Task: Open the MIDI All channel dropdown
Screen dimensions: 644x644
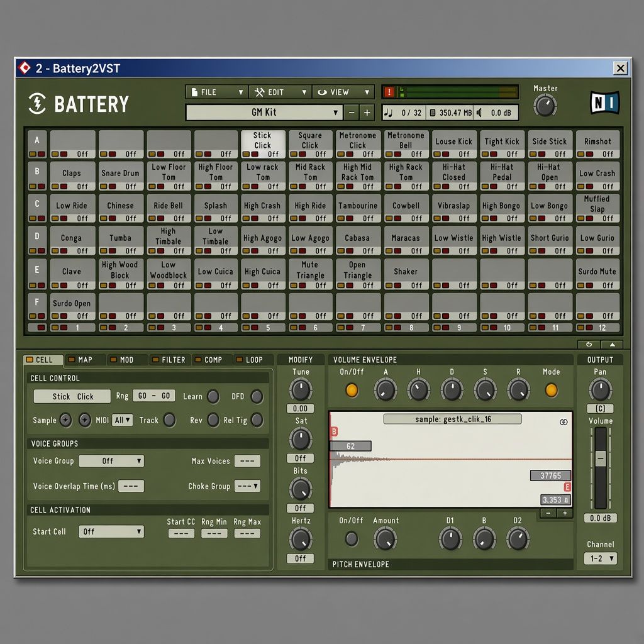Action: tap(122, 420)
